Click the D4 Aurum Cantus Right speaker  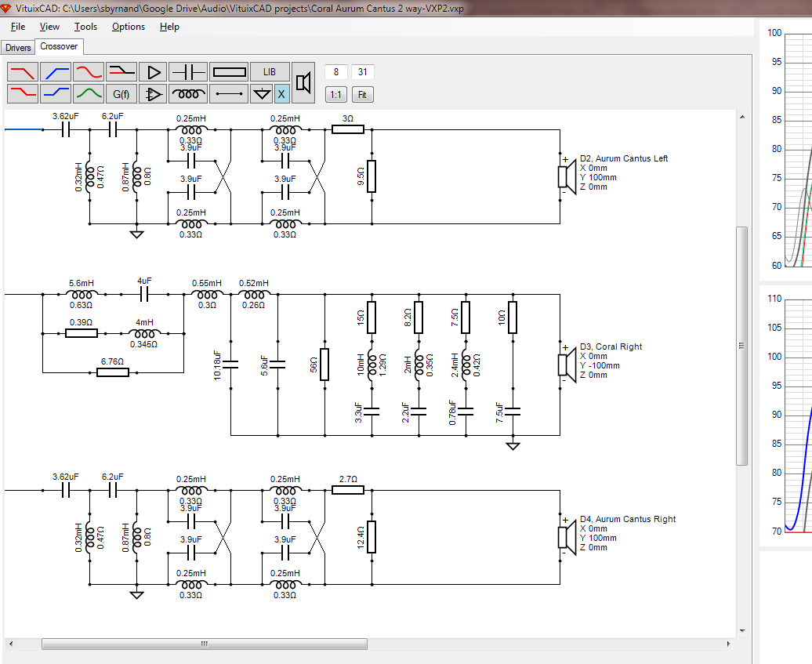[567, 537]
